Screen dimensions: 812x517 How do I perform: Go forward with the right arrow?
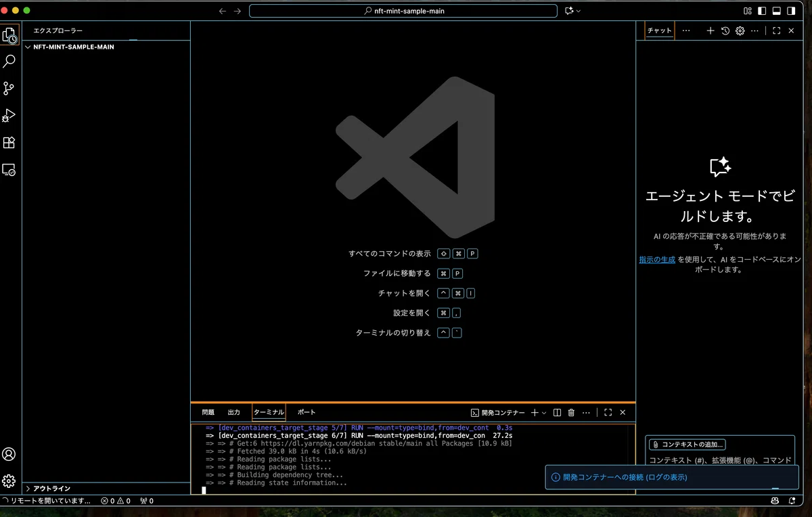(238, 11)
